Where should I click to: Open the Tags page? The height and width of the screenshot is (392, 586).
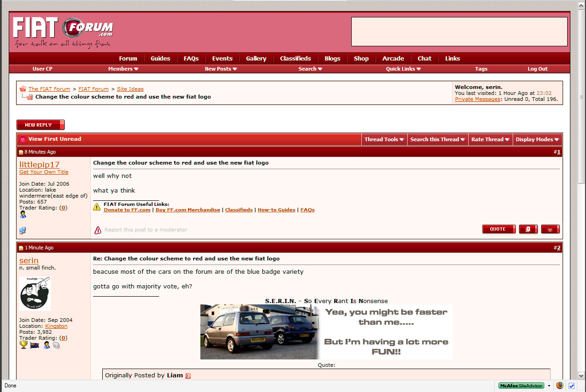[481, 69]
